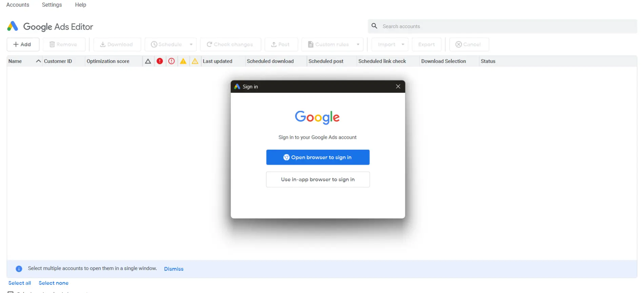The width and height of the screenshot is (644, 293).
Task: Click the Add button
Action: tap(23, 44)
